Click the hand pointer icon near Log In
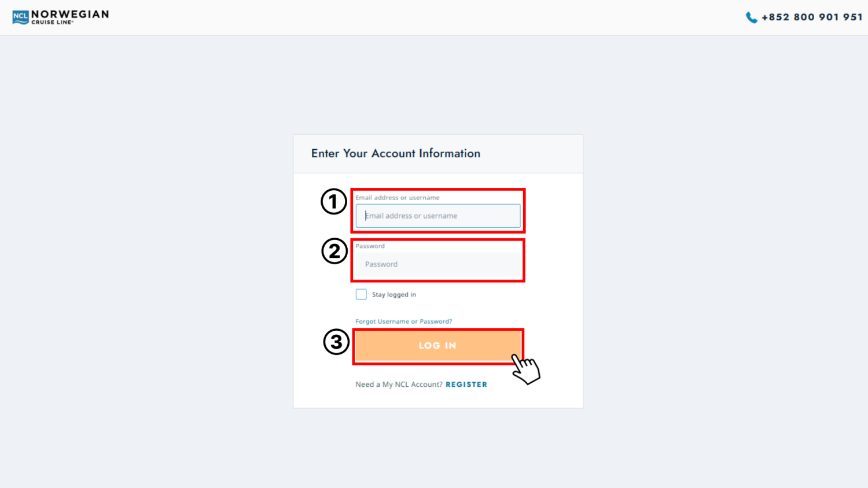 525,369
